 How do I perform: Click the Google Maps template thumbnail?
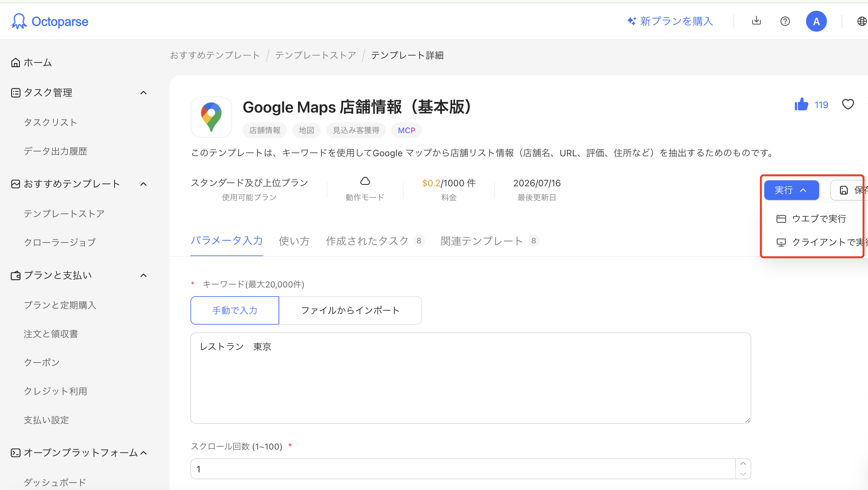(211, 117)
